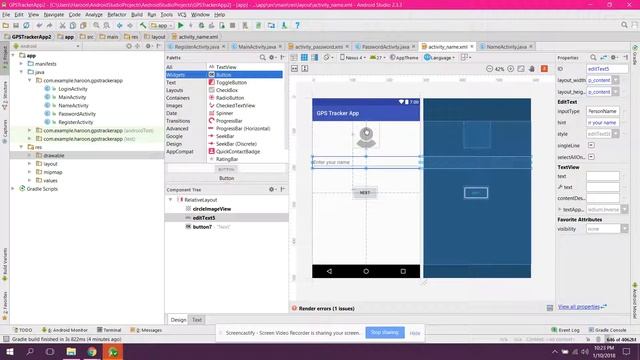Select the NEXT button in design preview
The image size is (640, 360).
click(364, 193)
